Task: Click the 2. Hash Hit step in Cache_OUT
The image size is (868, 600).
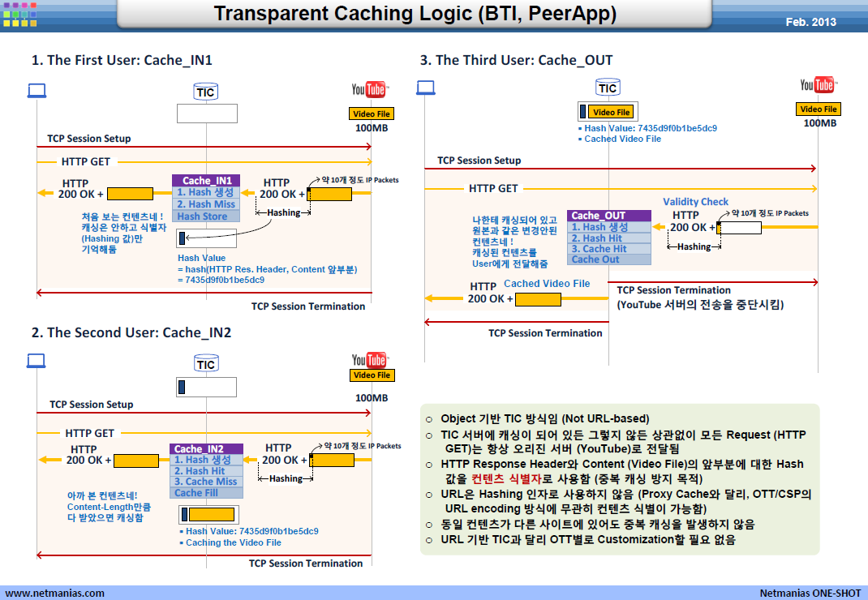Action: tap(609, 238)
